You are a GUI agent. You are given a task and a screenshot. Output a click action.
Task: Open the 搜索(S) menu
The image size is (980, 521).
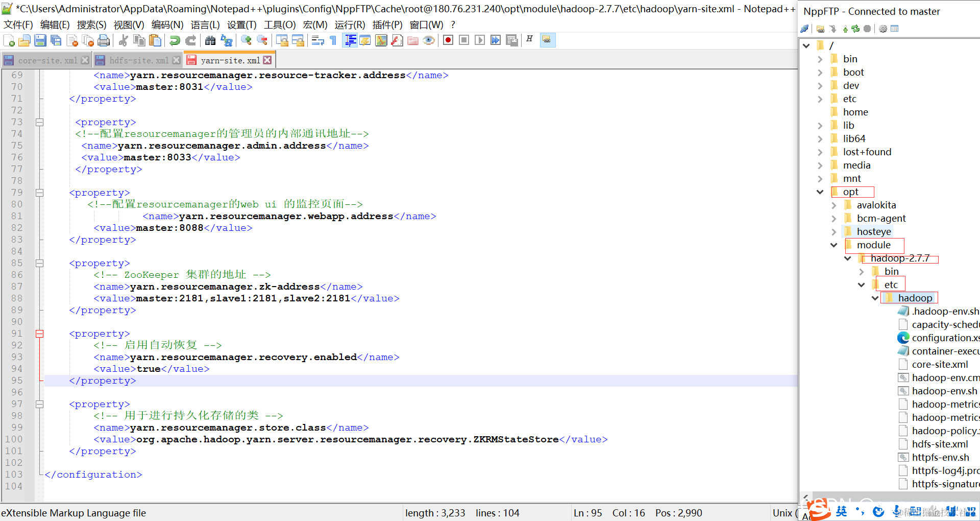click(x=91, y=25)
